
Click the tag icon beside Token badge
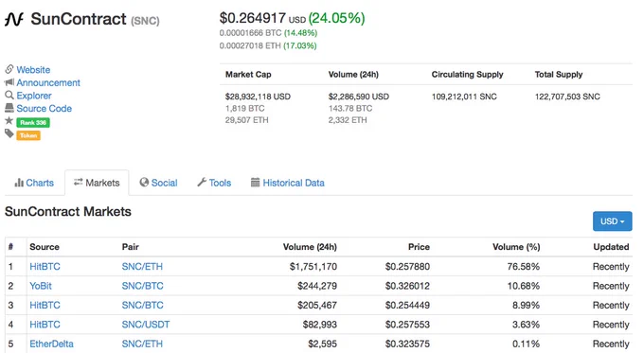pos(9,133)
